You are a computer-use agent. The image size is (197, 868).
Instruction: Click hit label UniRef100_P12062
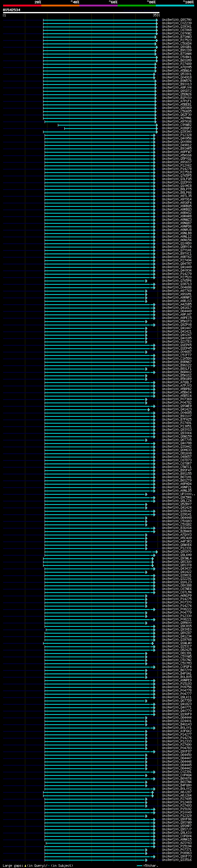[x=176, y=165]
